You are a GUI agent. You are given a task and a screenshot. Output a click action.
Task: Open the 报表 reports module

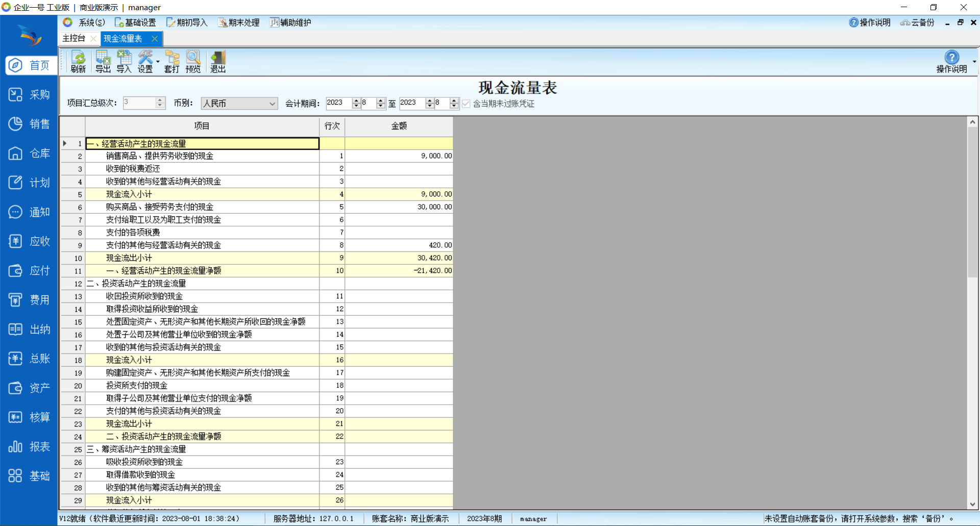coord(30,446)
